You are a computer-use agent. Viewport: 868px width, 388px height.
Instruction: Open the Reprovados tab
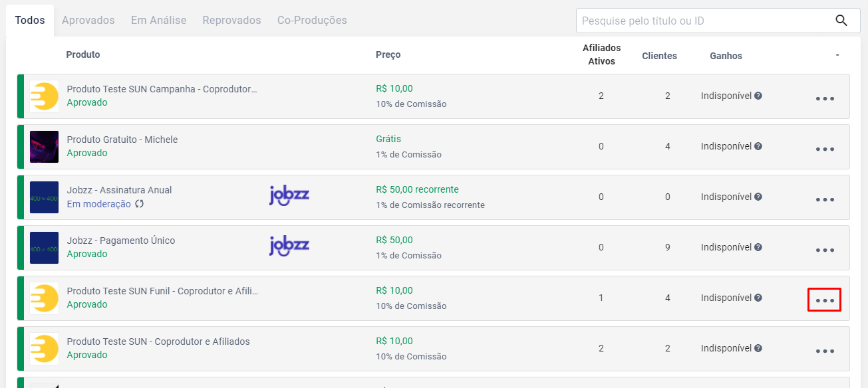coord(231,21)
